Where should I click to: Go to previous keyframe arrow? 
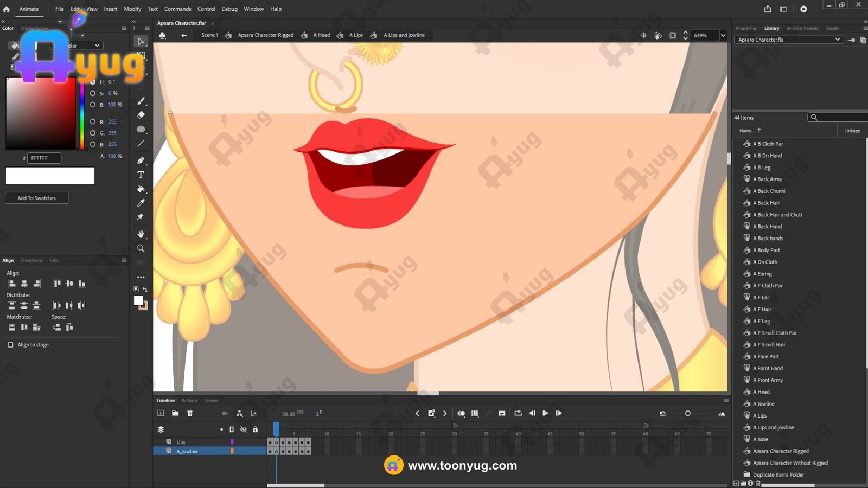coord(417,413)
